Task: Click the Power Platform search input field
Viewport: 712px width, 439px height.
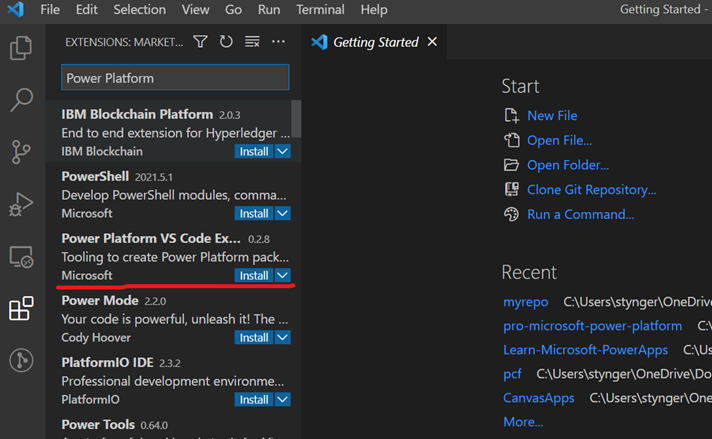Action: click(x=175, y=78)
